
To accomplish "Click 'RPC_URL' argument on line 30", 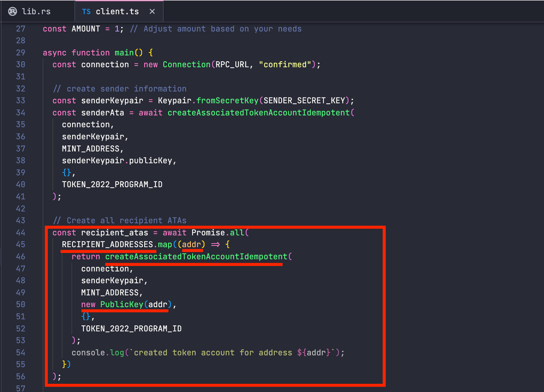I will 232,64.
